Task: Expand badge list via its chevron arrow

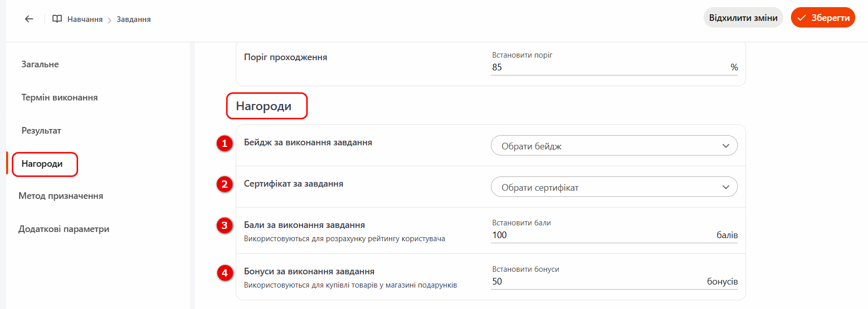Action: [726, 146]
